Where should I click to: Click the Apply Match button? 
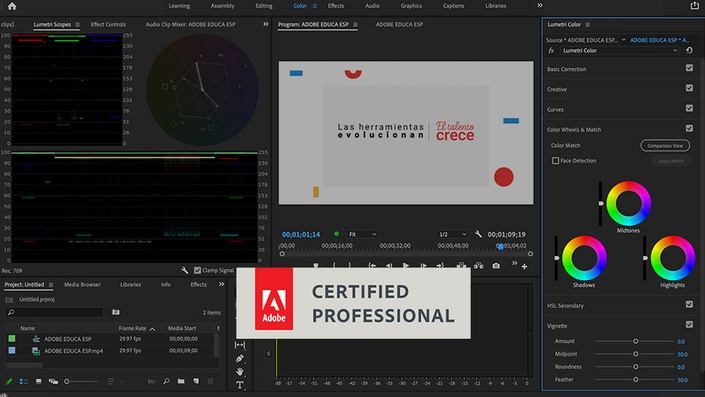pyautogui.click(x=671, y=161)
